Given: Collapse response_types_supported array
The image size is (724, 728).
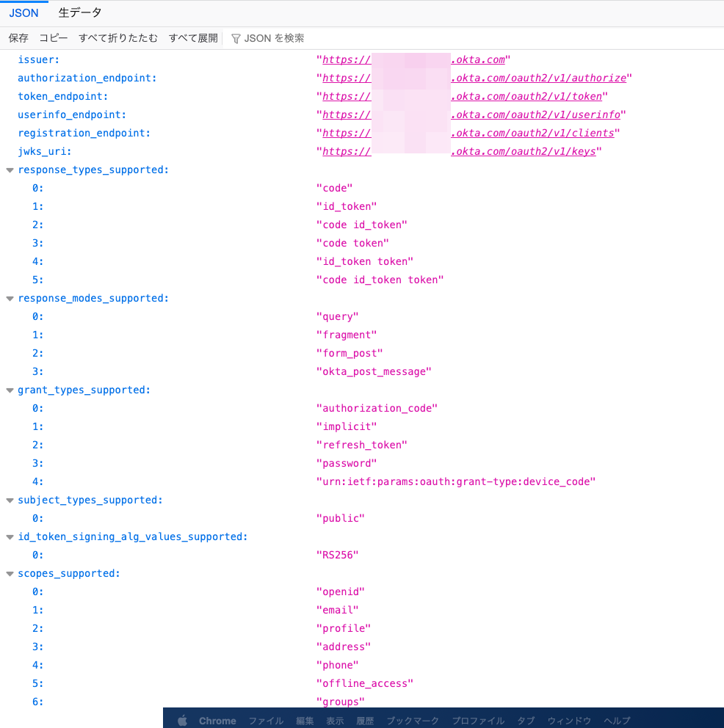Looking at the screenshot, I should pos(10,170).
